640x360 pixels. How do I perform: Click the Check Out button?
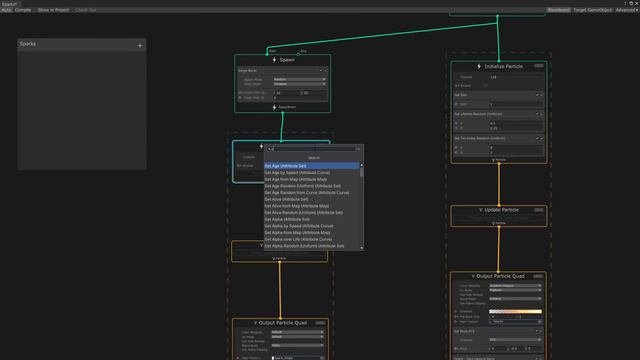(86, 10)
